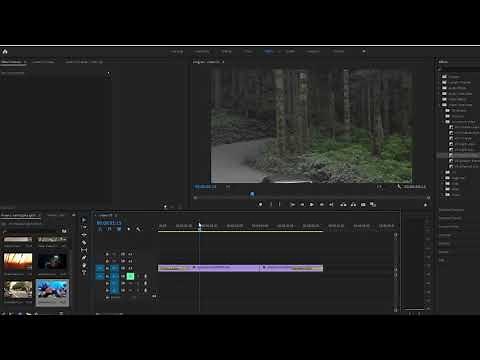480x360 pixels.
Task: Click the Lift button
Action: click(x=343, y=204)
